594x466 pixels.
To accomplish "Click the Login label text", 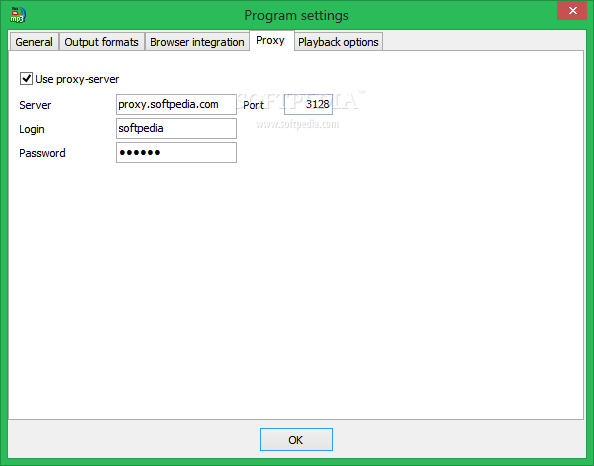I will (x=32, y=129).
